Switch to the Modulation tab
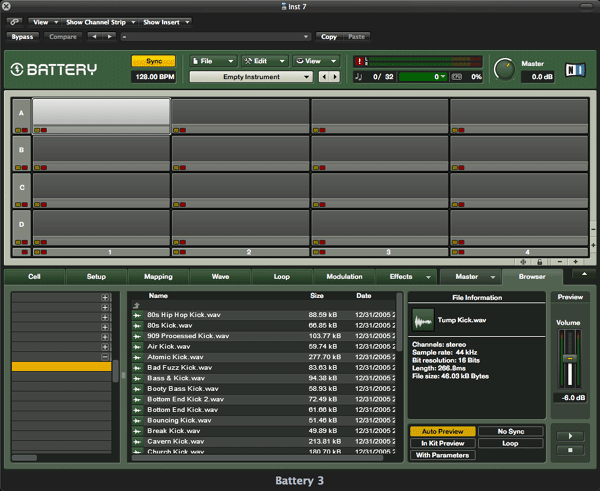This screenshot has width=600, height=491. (344, 277)
